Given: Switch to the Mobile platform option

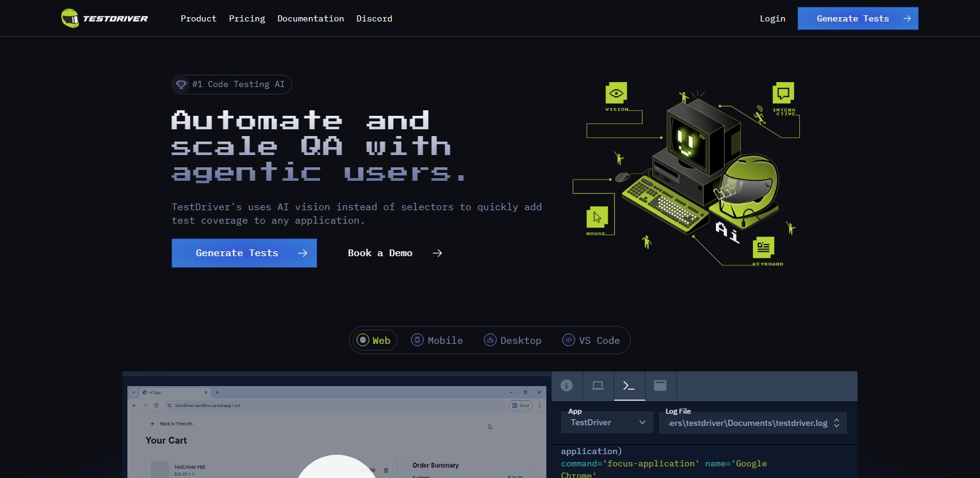Looking at the screenshot, I should [x=437, y=340].
